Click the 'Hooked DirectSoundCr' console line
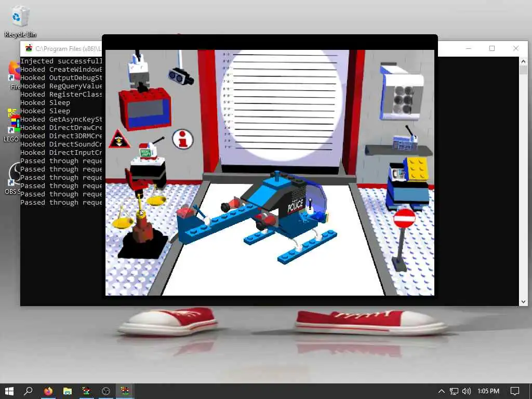This screenshot has height=399, width=532. tap(61, 144)
